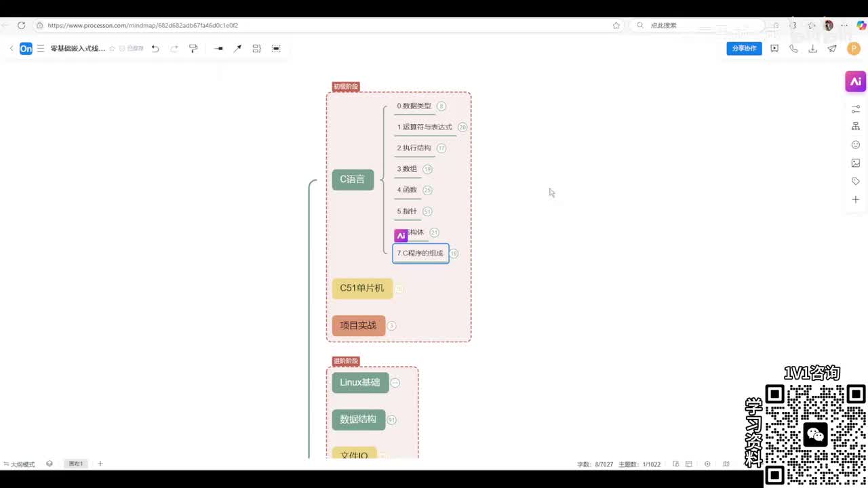Select the 2.执行结构 subtopic
The height and width of the screenshot is (488, 868).
point(414,148)
